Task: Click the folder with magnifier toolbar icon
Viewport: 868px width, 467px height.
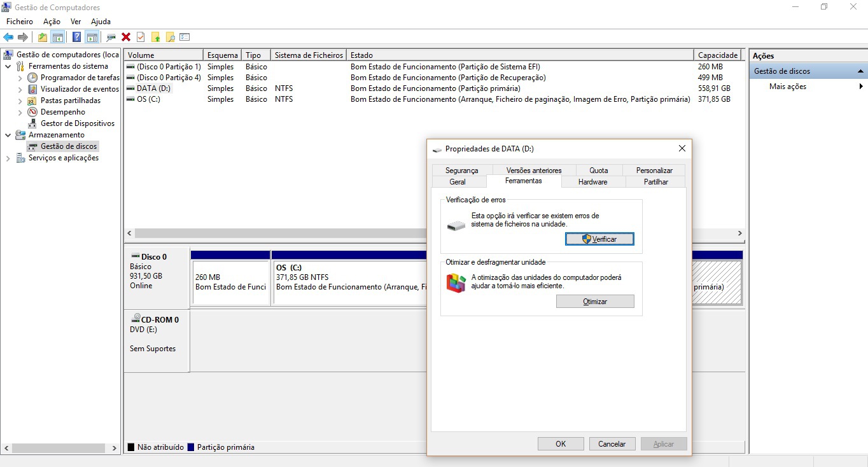Action: tap(170, 38)
